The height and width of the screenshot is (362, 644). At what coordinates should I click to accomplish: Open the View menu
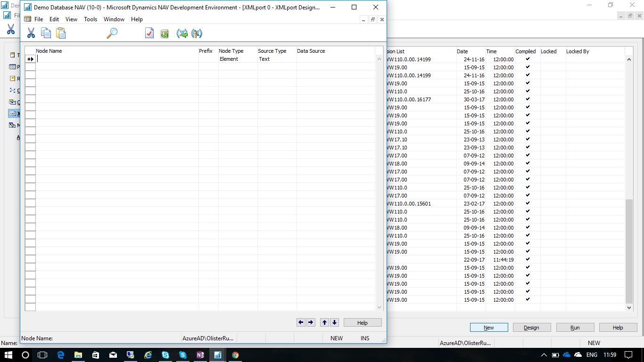tap(71, 19)
